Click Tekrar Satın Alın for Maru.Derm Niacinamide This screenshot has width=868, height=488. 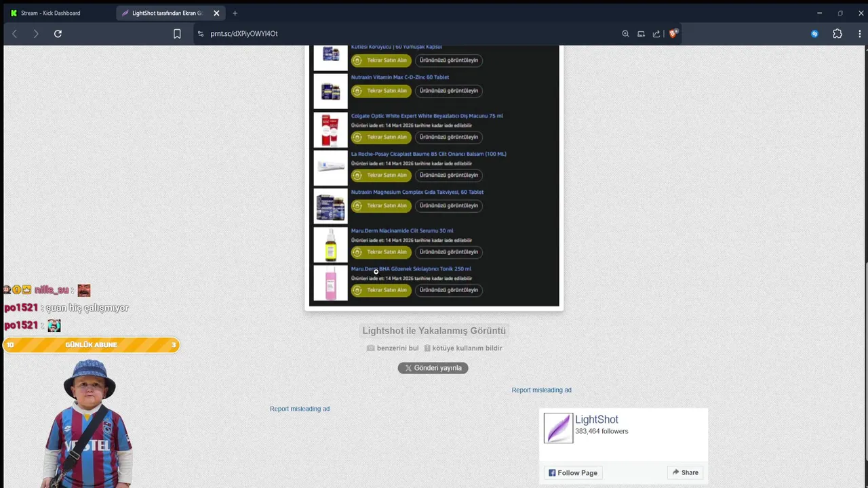click(x=381, y=251)
